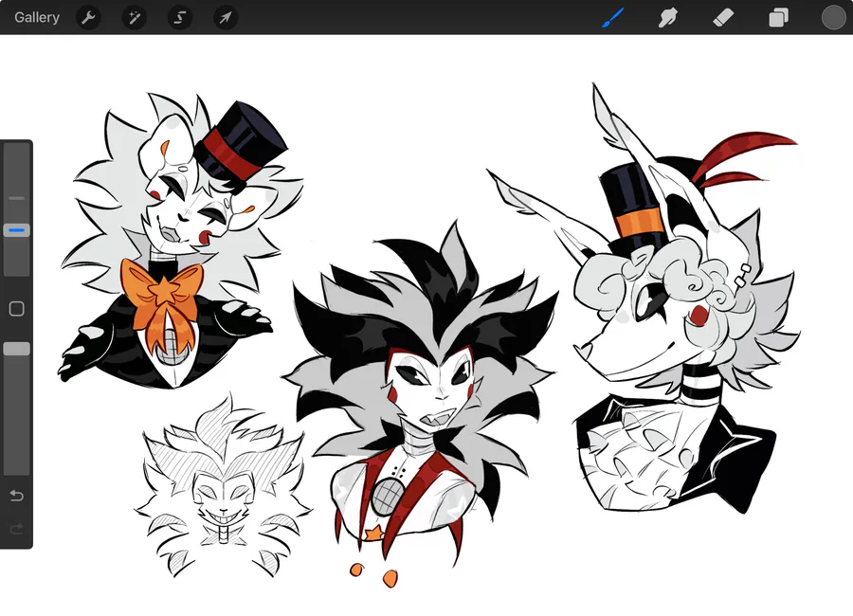Activate the Selection tool

pyautogui.click(x=179, y=18)
